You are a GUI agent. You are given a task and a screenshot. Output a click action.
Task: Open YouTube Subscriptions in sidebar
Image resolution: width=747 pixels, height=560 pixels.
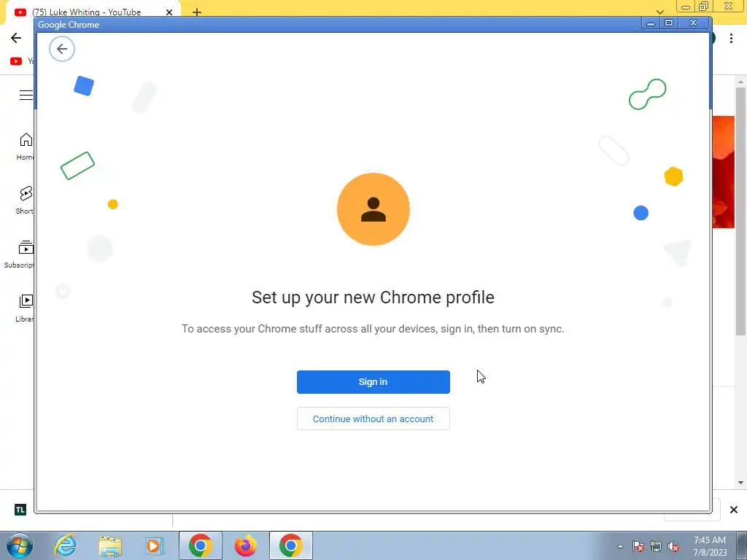tap(19, 254)
